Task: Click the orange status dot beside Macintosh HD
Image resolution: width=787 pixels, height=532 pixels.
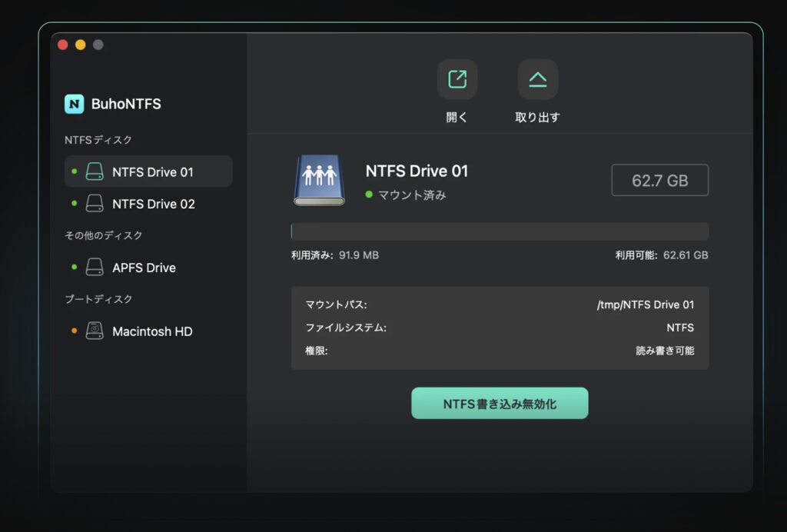Action: click(x=75, y=331)
